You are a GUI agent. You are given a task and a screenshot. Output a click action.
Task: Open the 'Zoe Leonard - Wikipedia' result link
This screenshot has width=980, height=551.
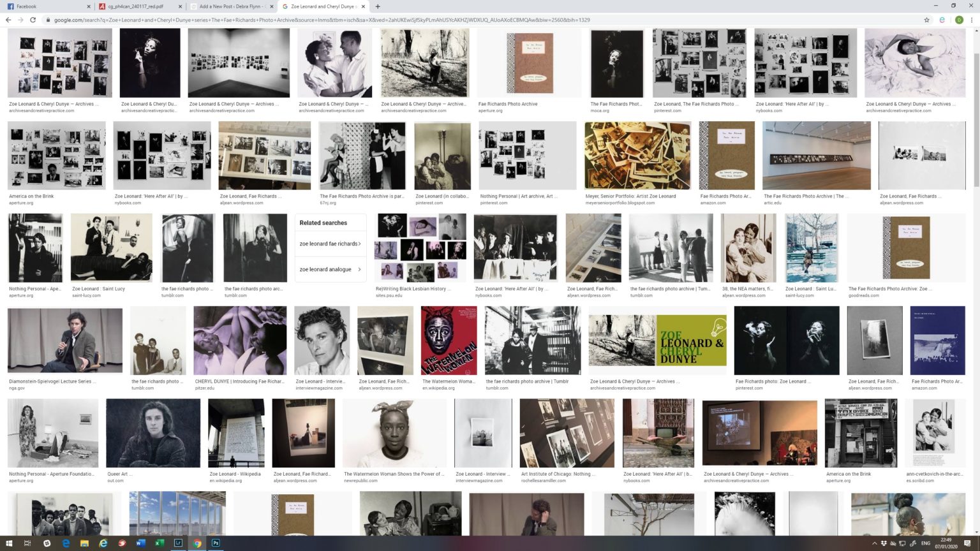236,474
